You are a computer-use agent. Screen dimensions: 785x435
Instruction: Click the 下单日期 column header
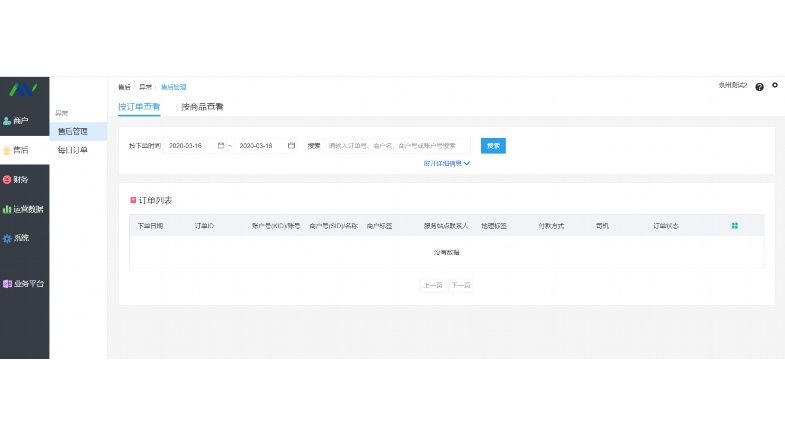(x=150, y=226)
